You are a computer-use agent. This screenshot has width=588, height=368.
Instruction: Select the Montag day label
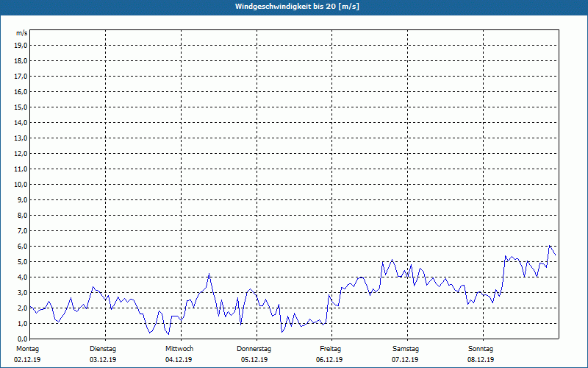pos(27,349)
